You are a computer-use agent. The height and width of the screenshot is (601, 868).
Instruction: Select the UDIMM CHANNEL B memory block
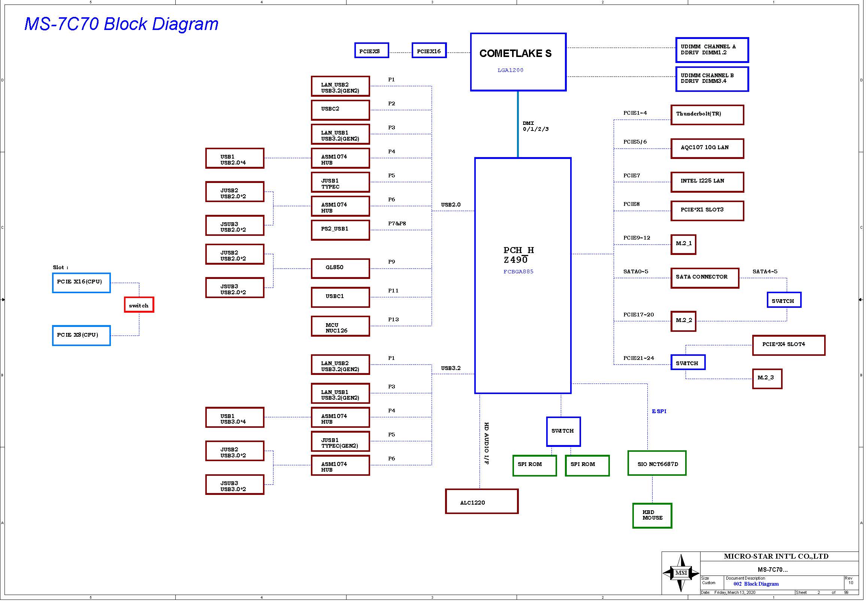click(x=712, y=79)
